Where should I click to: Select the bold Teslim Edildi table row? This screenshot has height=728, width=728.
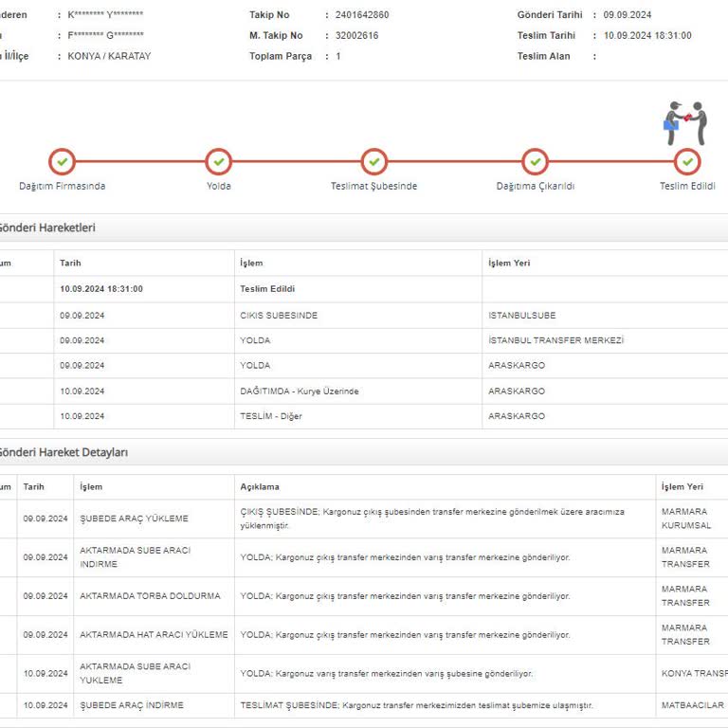pos(267,289)
